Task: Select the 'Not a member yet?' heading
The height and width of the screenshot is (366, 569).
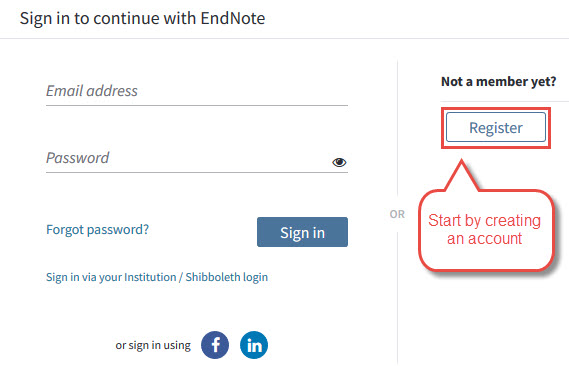Action: [x=498, y=81]
